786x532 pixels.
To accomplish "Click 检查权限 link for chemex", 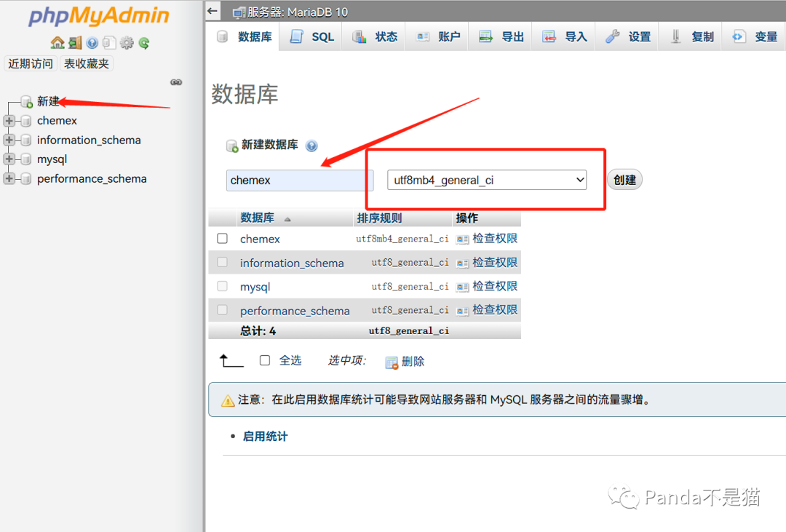I will pyautogui.click(x=495, y=239).
